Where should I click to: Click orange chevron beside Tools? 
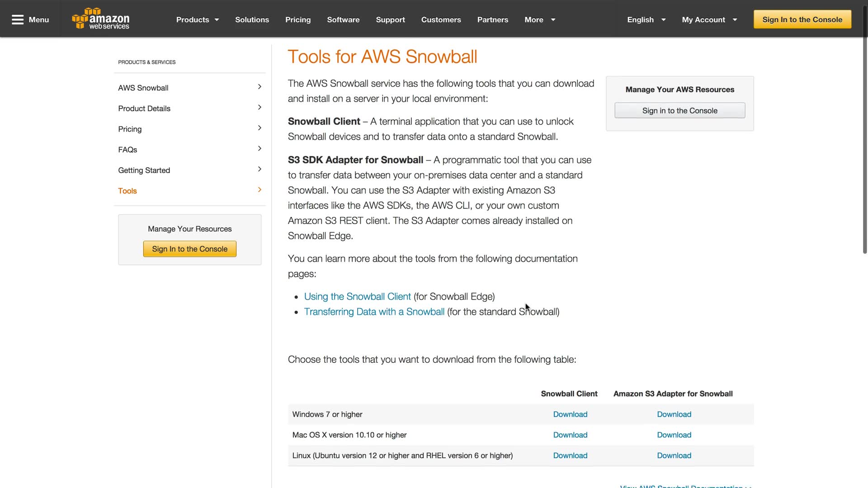pos(259,190)
